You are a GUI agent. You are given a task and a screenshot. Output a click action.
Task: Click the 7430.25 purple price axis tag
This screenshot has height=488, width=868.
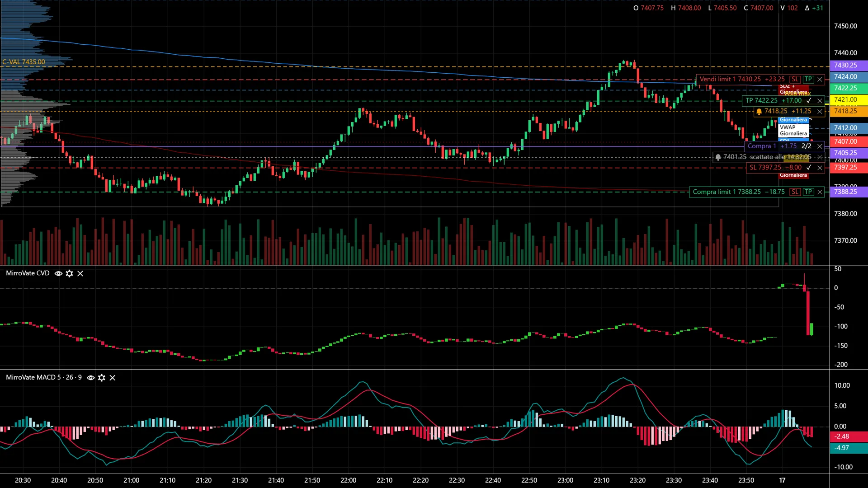(849, 65)
